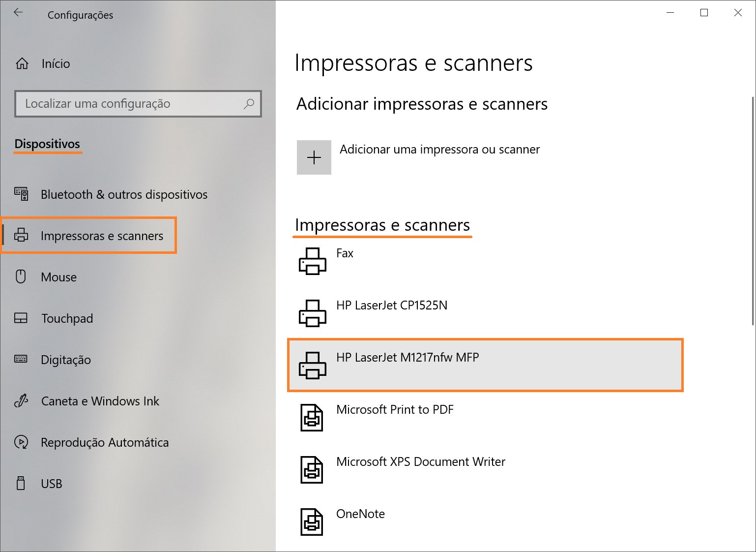Go back with the back arrow

18,13
